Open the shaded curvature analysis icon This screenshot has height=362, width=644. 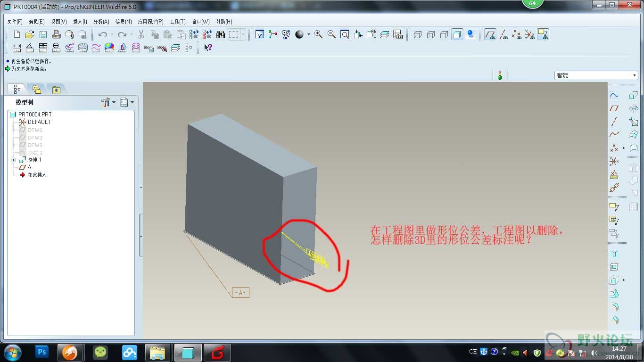click(x=109, y=48)
